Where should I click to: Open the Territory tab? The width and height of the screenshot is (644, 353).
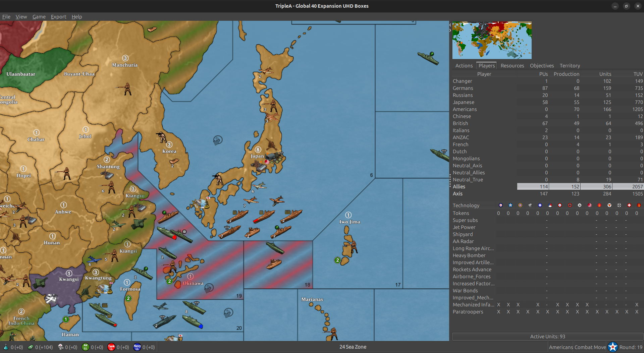[570, 66]
